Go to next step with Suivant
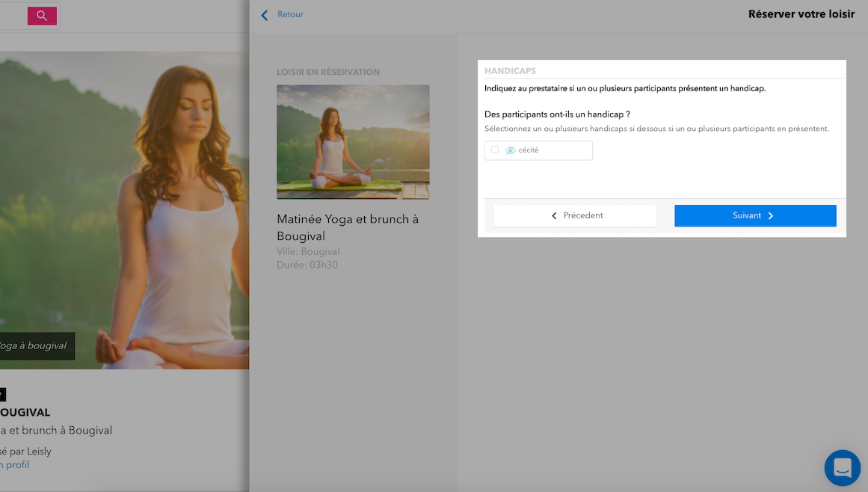The width and height of the screenshot is (868, 492). coord(755,216)
